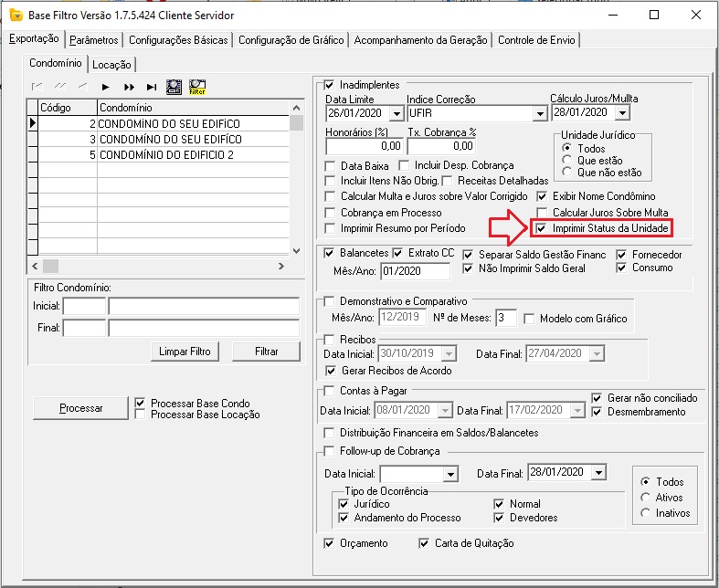Open the Indice Correção UFIR dropdown
Screen dimensions: 719x588
coord(539,113)
